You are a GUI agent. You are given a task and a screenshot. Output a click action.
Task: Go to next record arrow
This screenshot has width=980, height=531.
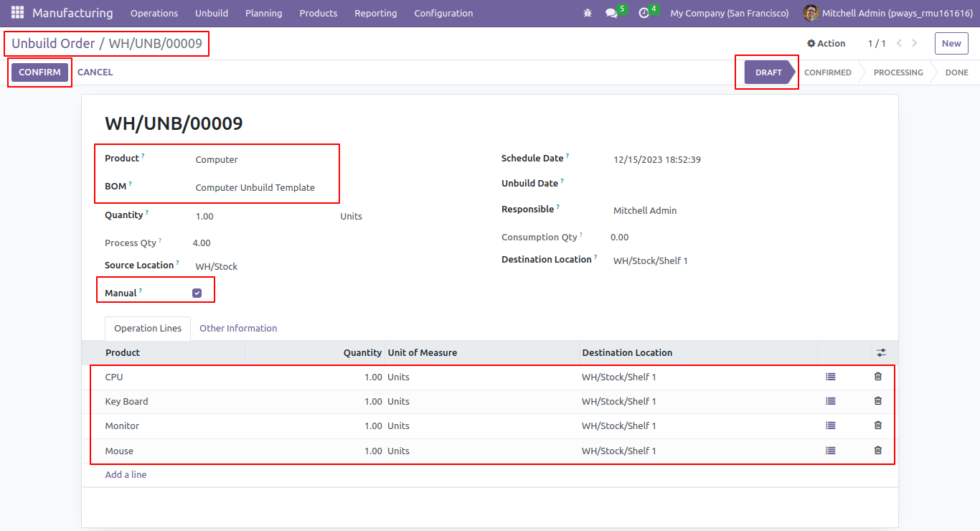[914, 43]
